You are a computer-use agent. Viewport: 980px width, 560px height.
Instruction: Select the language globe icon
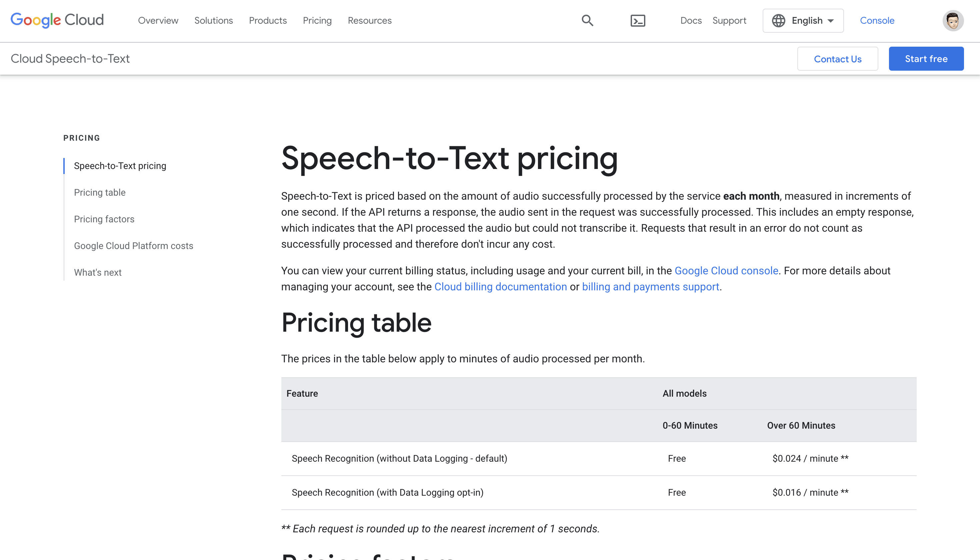tap(778, 20)
